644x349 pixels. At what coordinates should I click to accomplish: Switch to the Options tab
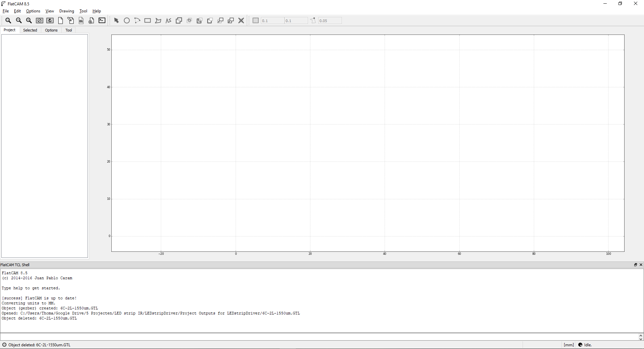51,30
